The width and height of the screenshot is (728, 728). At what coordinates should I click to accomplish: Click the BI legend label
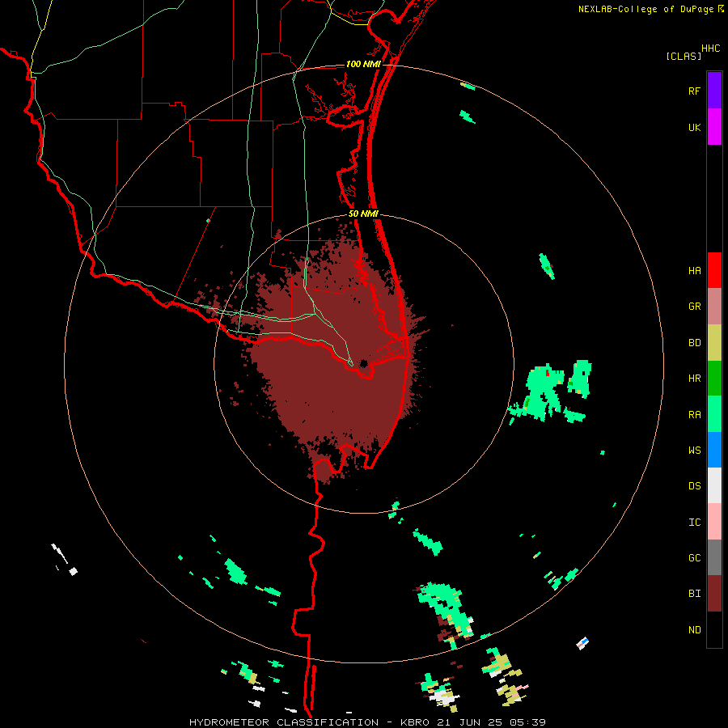click(694, 594)
